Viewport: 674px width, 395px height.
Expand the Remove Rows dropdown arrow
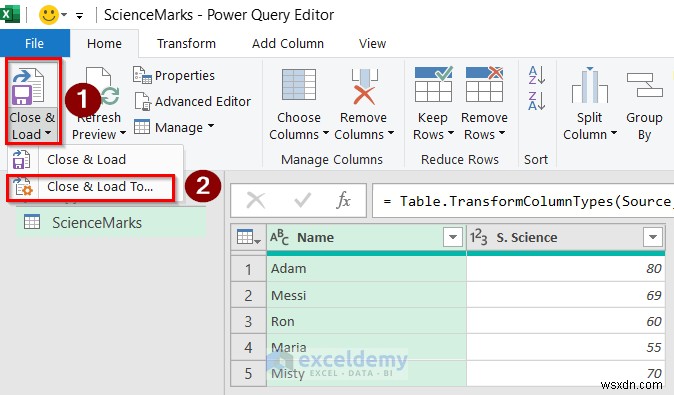pos(502,133)
